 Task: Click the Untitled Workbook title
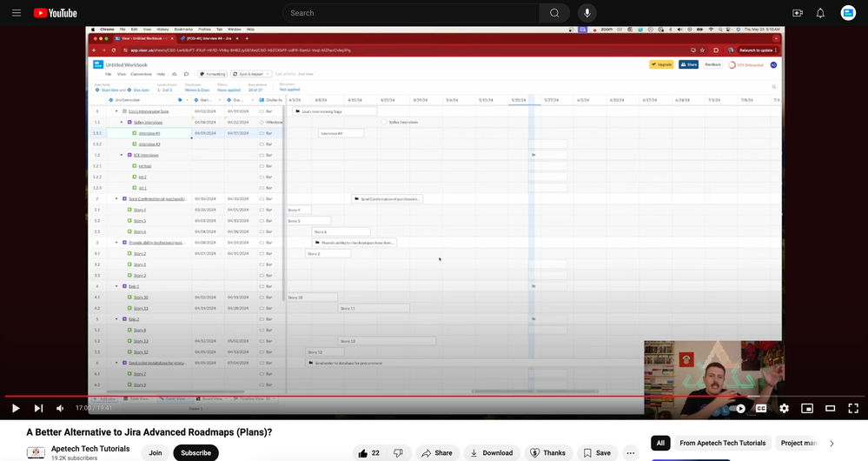(126, 65)
